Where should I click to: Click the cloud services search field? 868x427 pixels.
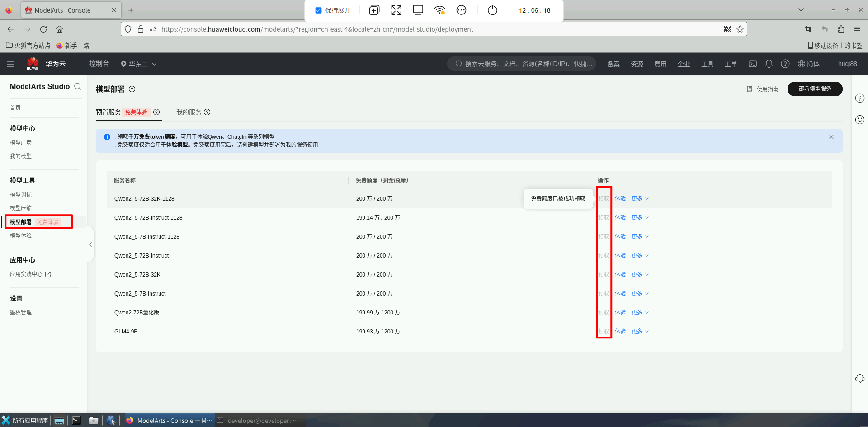tap(522, 64)
